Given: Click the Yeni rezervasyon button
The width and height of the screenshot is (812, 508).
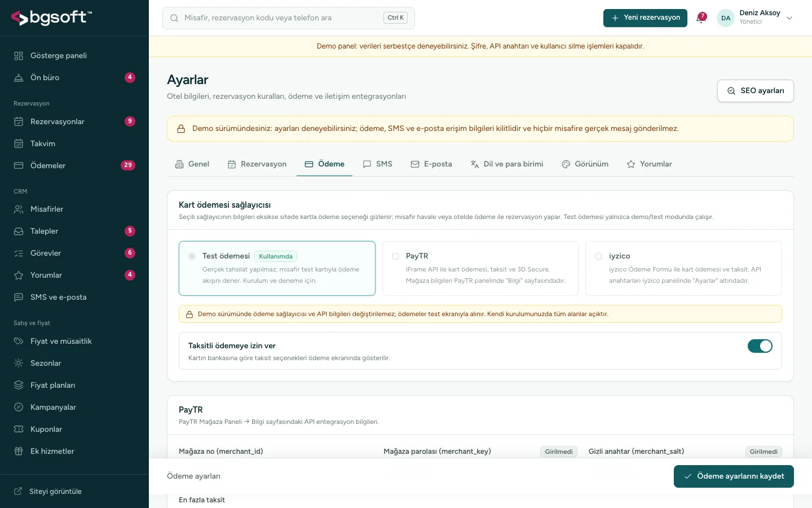Looking at the screenshot, I should tap(645, 18).
